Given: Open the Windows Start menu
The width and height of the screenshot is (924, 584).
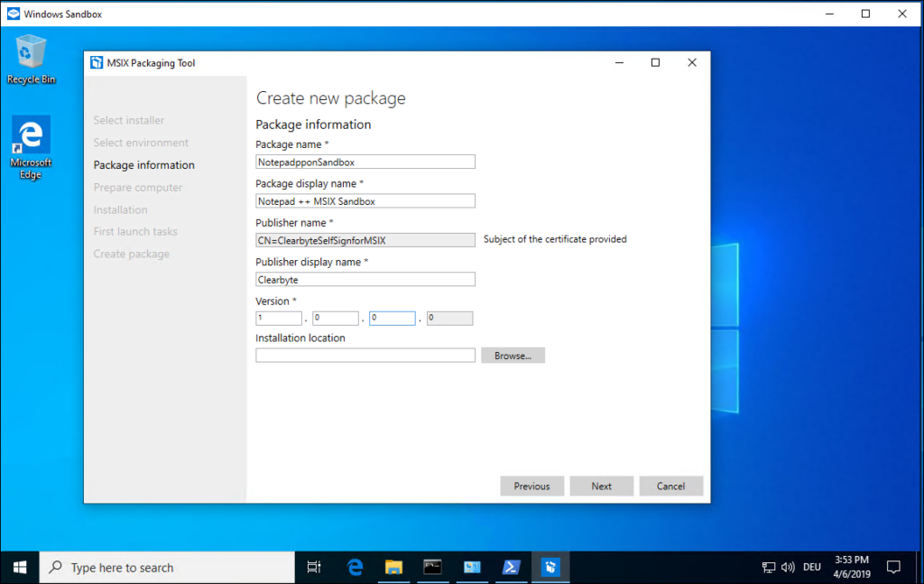Looking at the screenshot, I should click(20, 567).
